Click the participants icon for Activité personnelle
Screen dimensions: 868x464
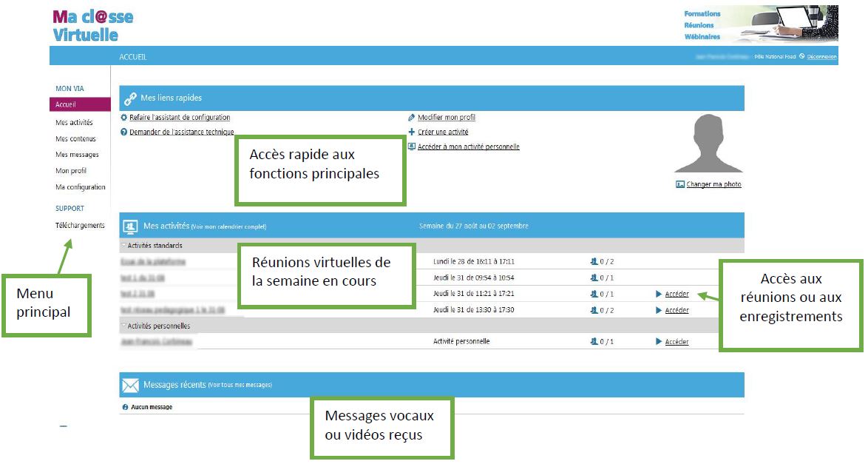(x=594, y=342)
